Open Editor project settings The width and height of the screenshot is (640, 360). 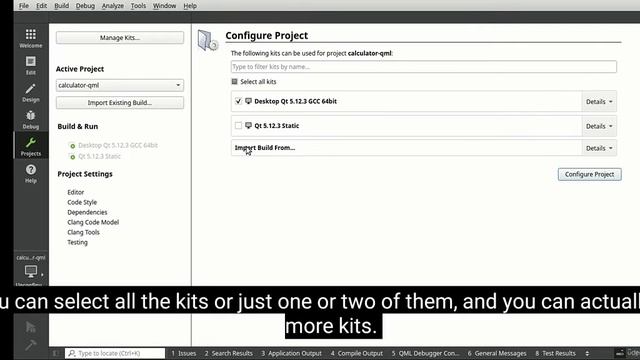click(76, 192)
